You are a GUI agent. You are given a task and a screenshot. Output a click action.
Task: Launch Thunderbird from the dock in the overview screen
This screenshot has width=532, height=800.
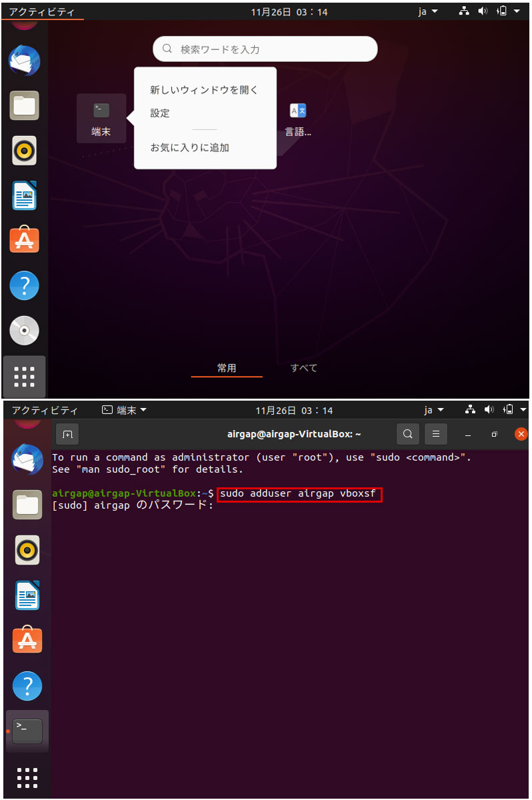pos(25,61)
